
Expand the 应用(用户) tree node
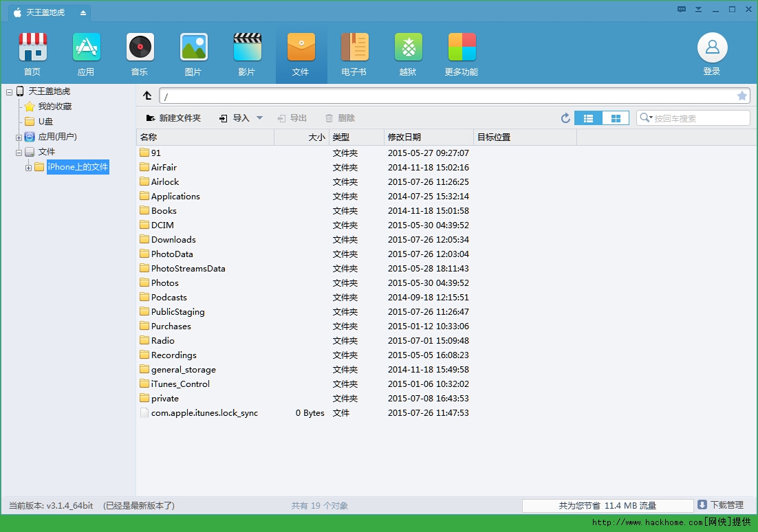coord(19,137)
